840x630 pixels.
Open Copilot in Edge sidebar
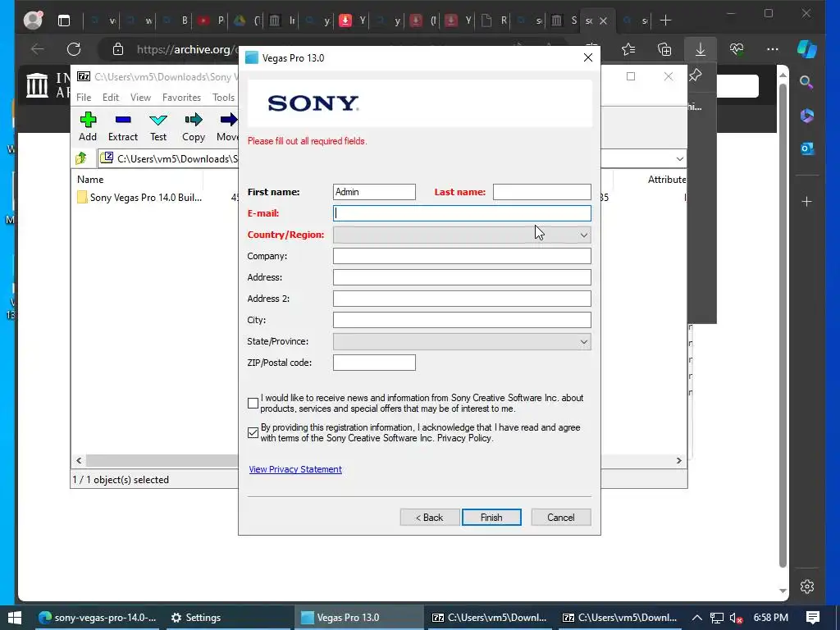(x=807, y=49)
